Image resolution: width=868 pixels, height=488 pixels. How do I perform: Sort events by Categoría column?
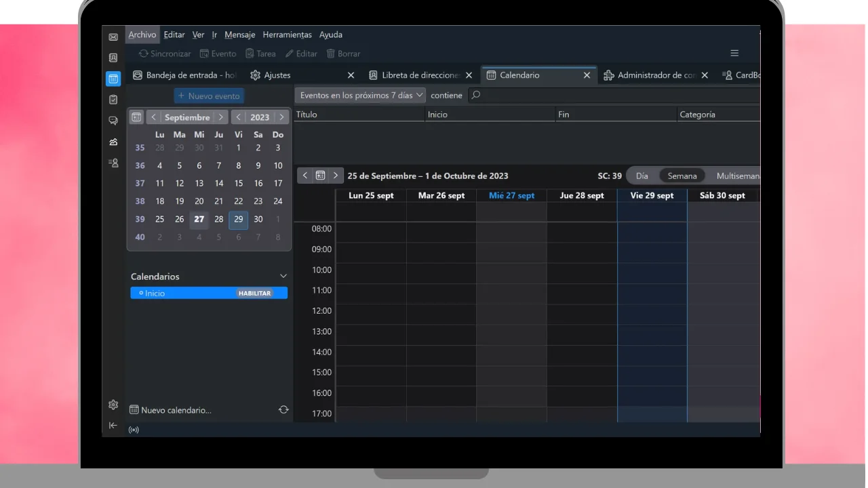tap(719, 115)
